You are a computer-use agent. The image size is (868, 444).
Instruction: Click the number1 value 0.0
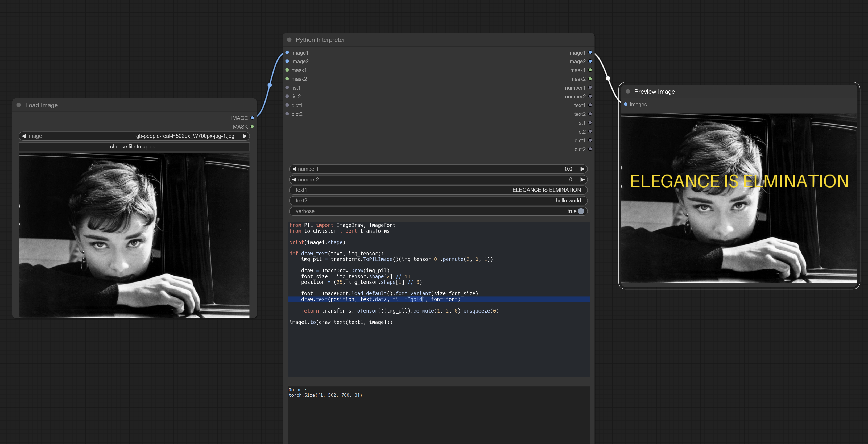pyautogui.click(x=568, y=169)
